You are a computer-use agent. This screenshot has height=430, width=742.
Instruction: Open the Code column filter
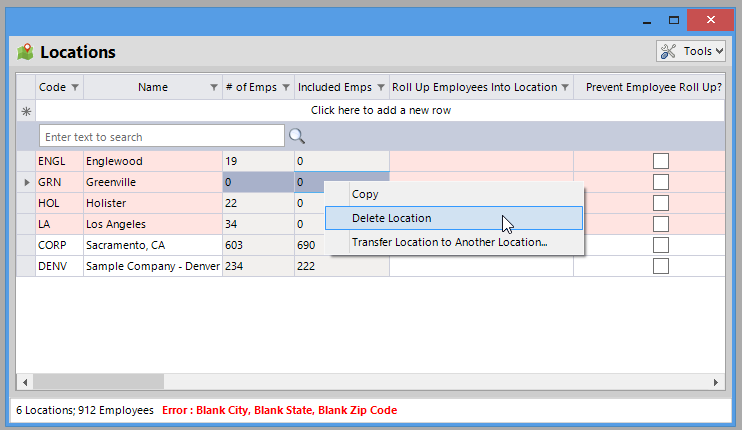click(75, 87)
